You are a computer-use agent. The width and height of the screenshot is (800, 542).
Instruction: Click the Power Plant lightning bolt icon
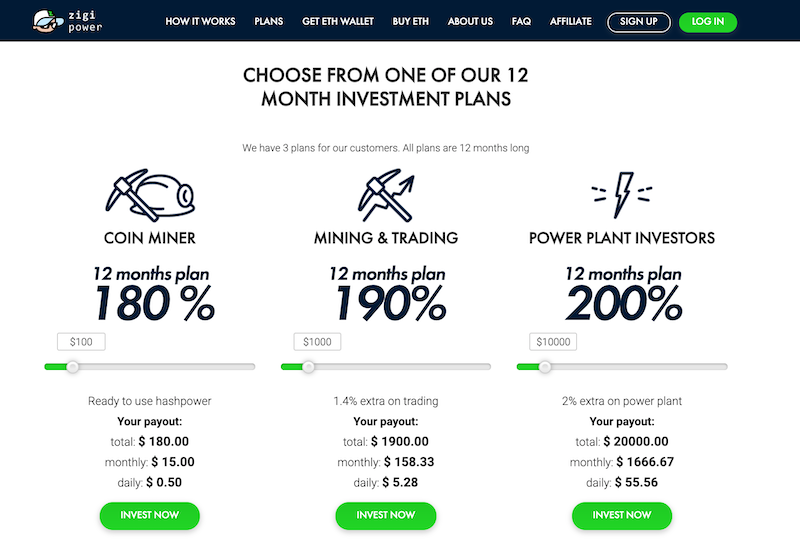(x=621, y=195)
